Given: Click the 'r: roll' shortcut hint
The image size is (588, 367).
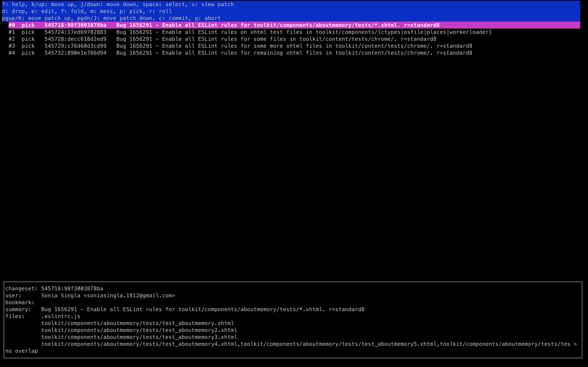Looking at the screenshot, I should [160, 11].
